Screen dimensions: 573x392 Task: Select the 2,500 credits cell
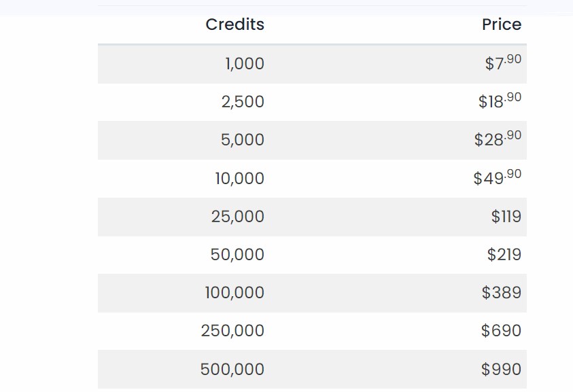pos(243,102)
